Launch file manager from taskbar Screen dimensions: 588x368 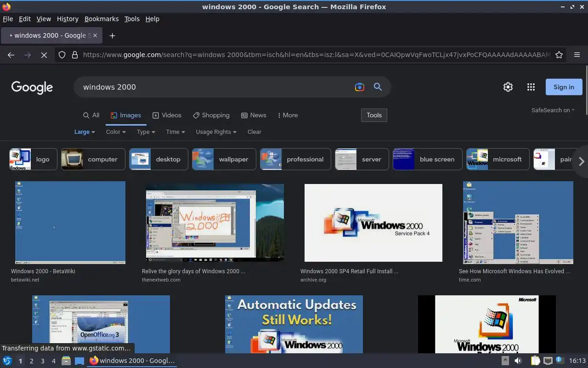tap(66, 361)
